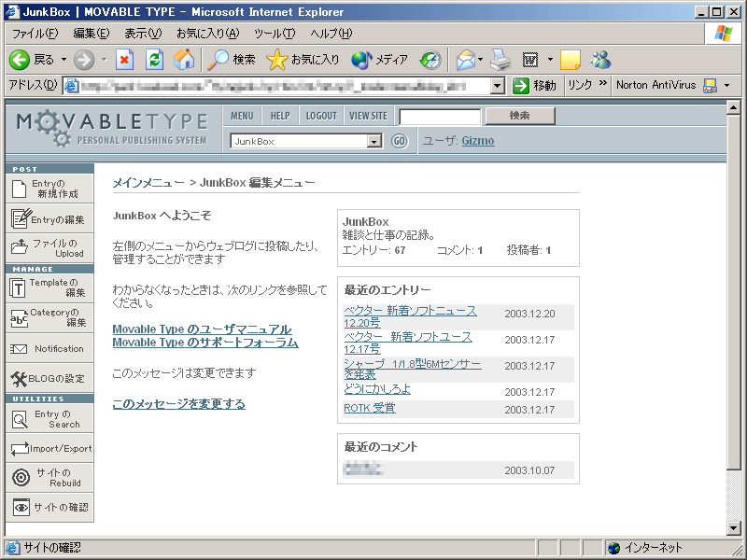Click the Forward arrow icon

(84, 60)
